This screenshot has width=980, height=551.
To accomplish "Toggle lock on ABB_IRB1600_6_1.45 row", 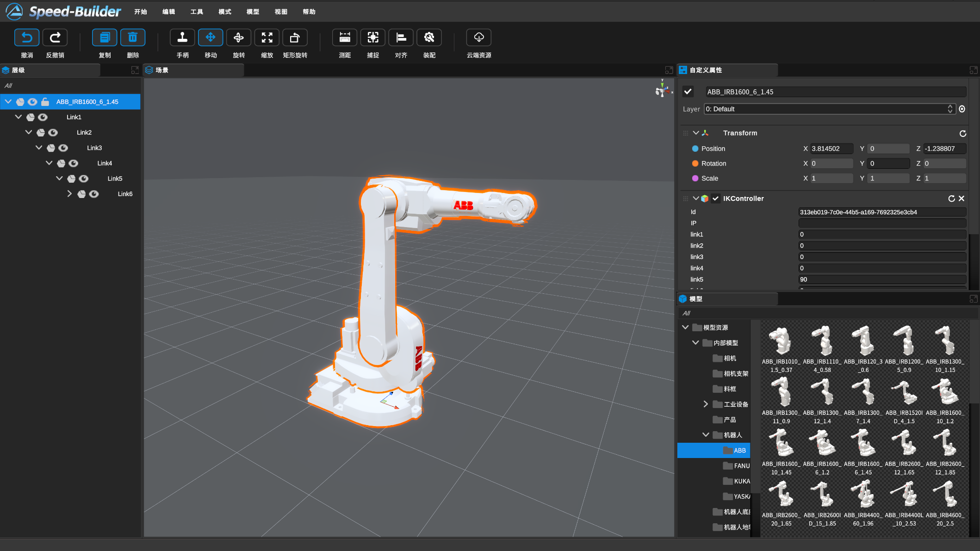I will point(45,102).
